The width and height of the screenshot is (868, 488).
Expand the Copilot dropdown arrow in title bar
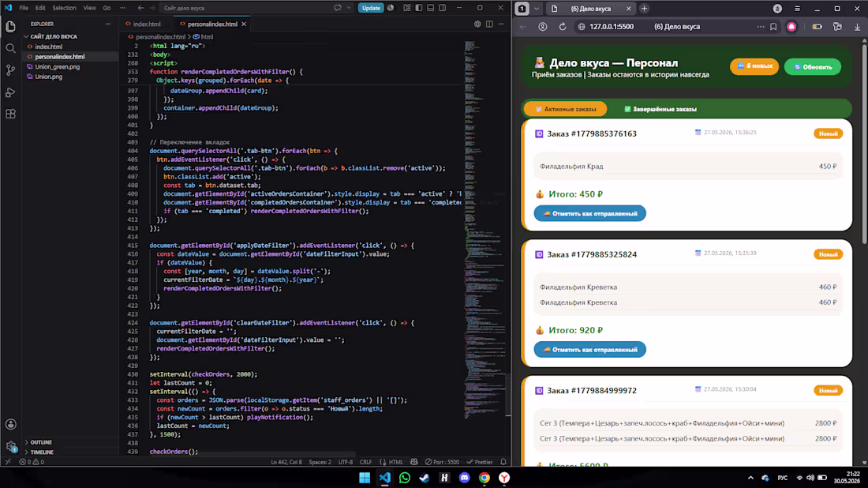pos(349,8)
